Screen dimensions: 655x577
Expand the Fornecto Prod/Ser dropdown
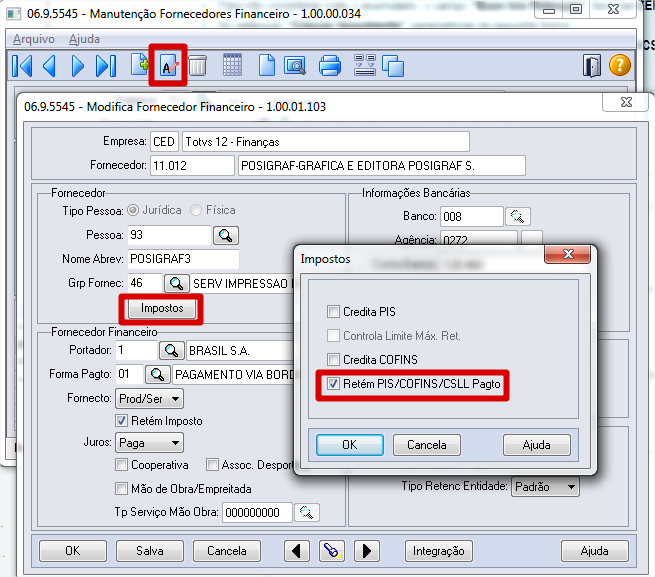click(x=149, y=399)
